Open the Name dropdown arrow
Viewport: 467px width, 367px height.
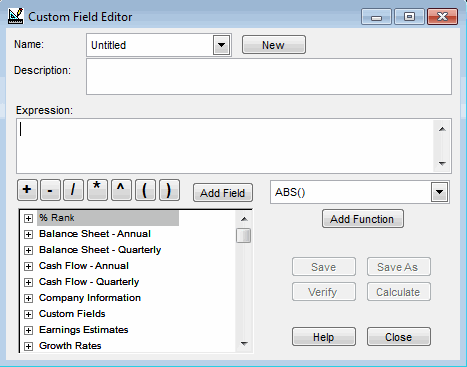point(221,45)
